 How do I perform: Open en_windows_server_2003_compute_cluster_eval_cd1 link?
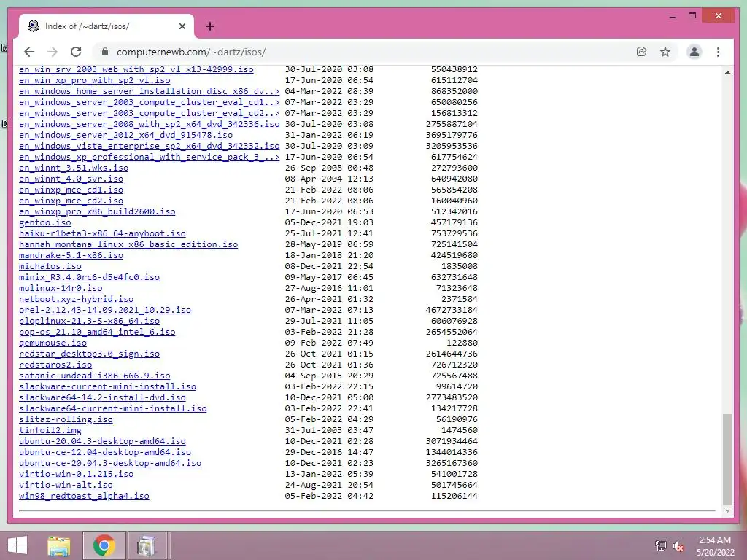point(149,102)
